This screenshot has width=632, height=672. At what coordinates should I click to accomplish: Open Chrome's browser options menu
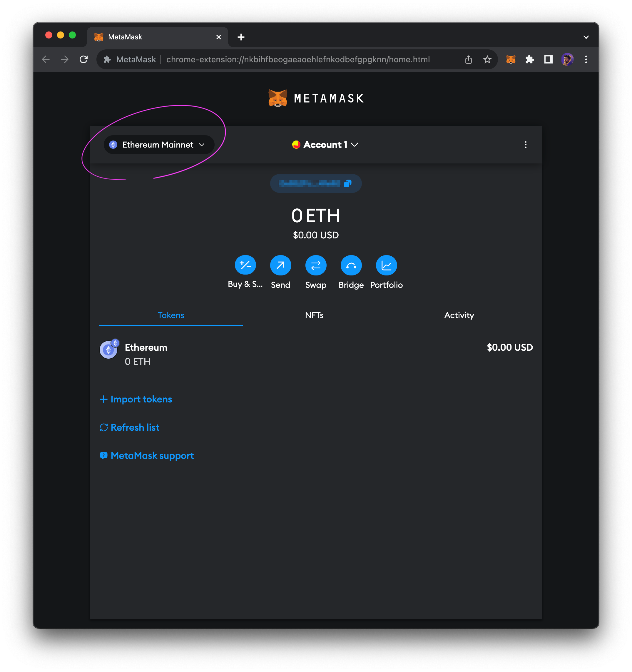586,59
